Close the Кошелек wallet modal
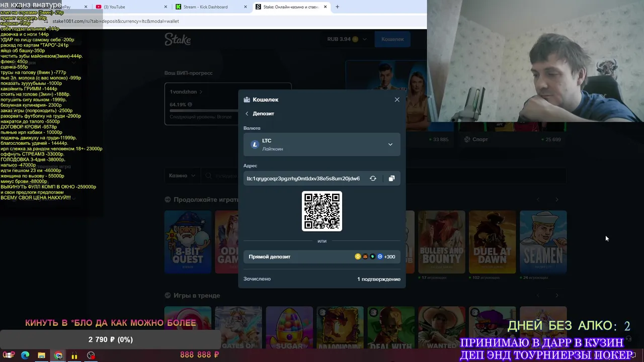 point(397,100)
